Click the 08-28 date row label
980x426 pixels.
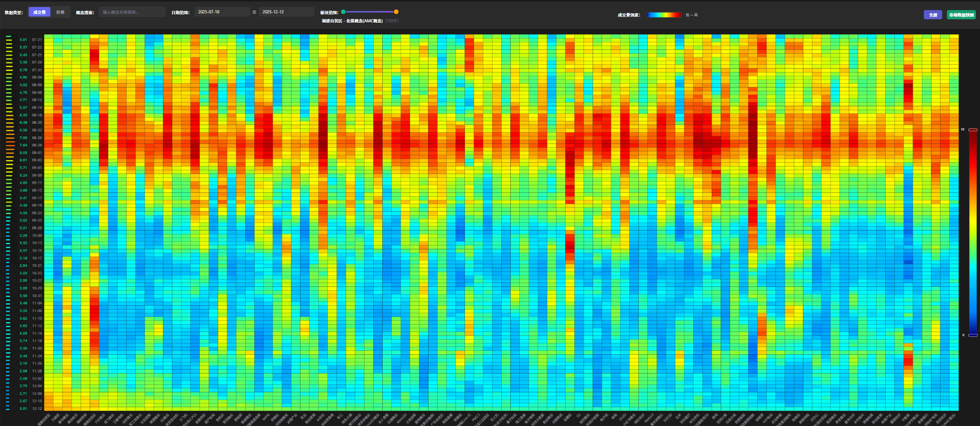point(37,145)
